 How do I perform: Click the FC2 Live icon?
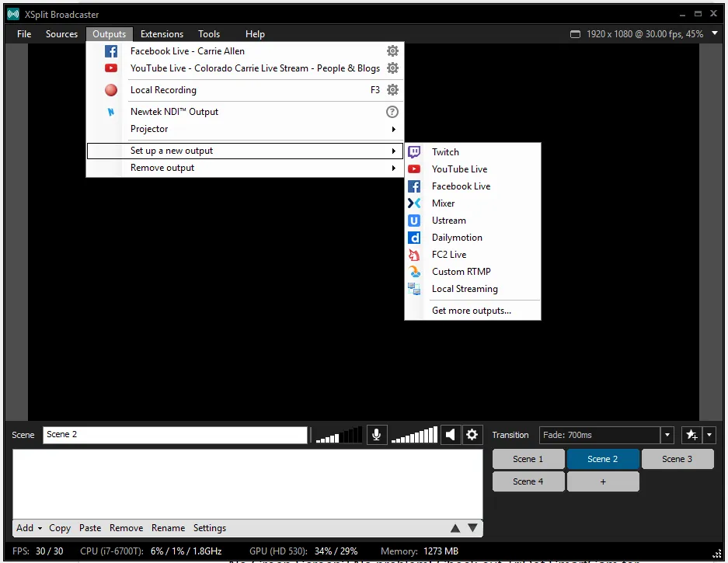click(414, 255)
